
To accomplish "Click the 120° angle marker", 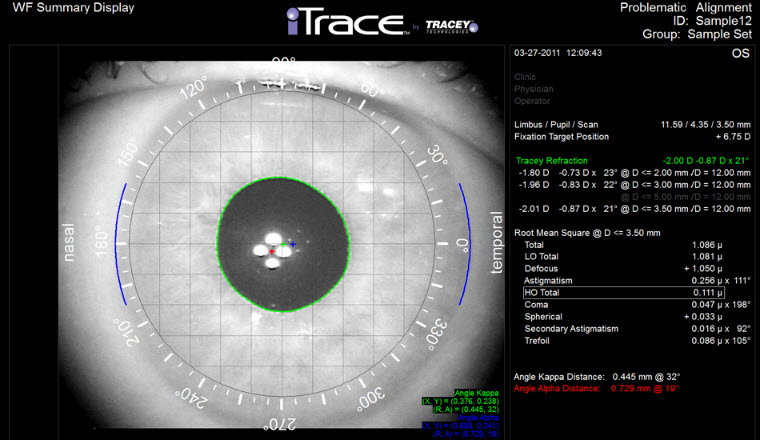I will [193, 87].
